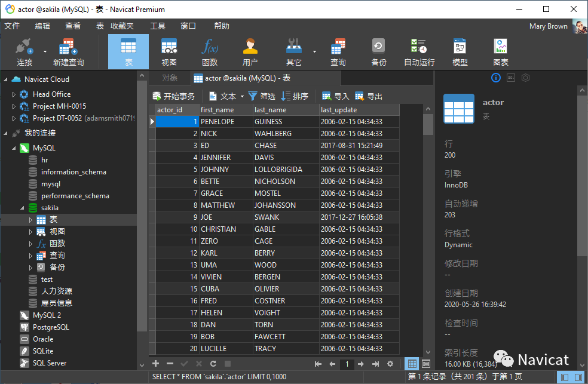The image size is (588, 384).
Task: Open the User (用户) toolbar button
Action: click(250, 52)
